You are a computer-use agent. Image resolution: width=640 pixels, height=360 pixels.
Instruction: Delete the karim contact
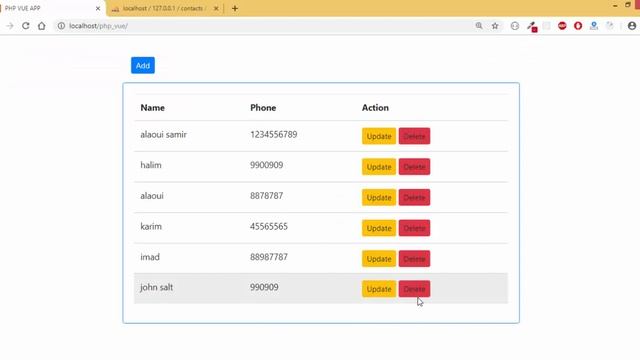click(414, 228)
